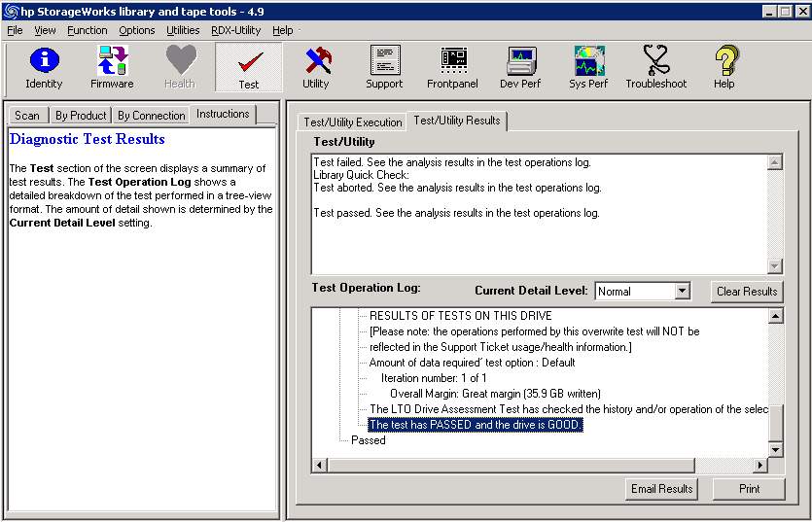The image size is (812, 522).
Task: Open the Options menu
Action: click(137, 30)
